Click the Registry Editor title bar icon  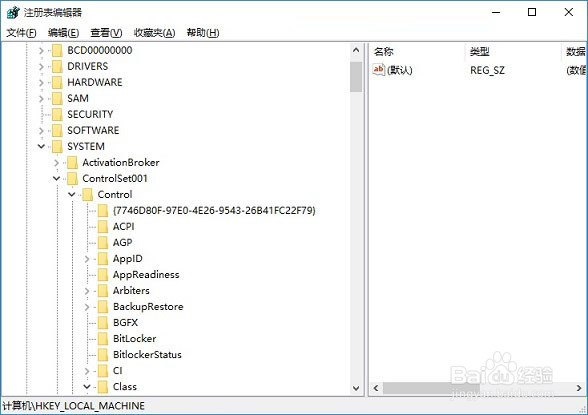coord(13,12)
